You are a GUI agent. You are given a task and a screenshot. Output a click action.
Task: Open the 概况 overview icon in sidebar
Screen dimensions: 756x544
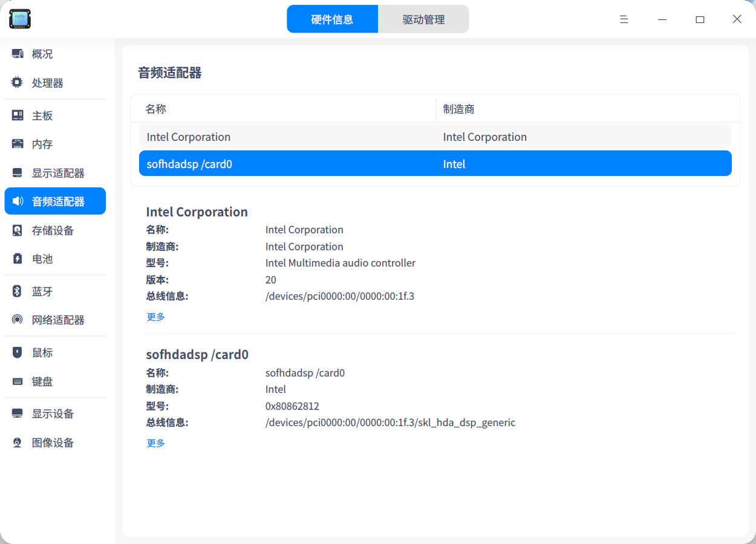pos(18,54)
